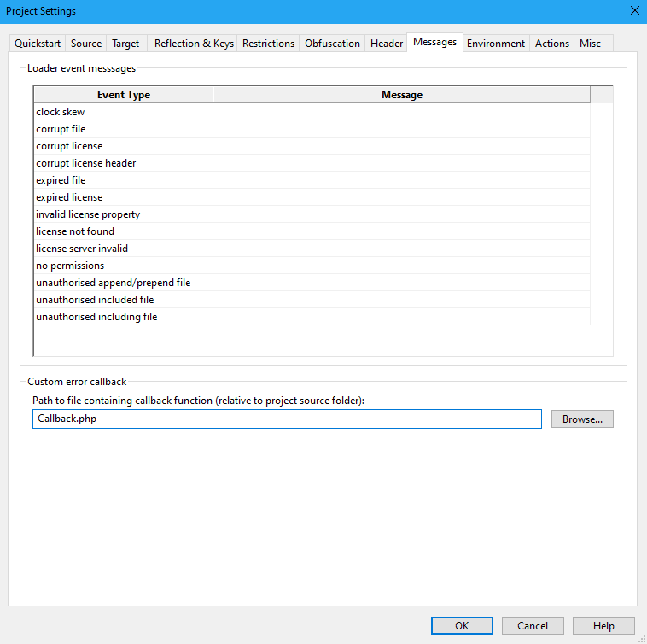Switch to the Obfuscation tab
The height and width of the screenshot is (644, 647).
[x=332, y=44]
